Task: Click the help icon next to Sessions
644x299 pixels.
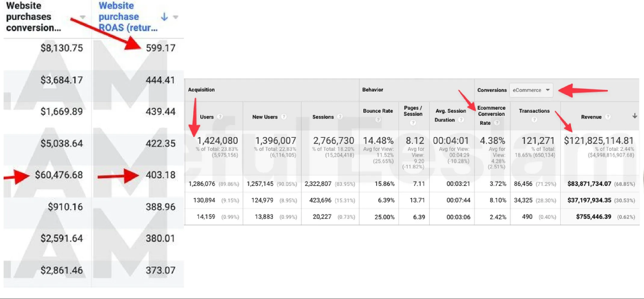Action: (x=340, y=117)
